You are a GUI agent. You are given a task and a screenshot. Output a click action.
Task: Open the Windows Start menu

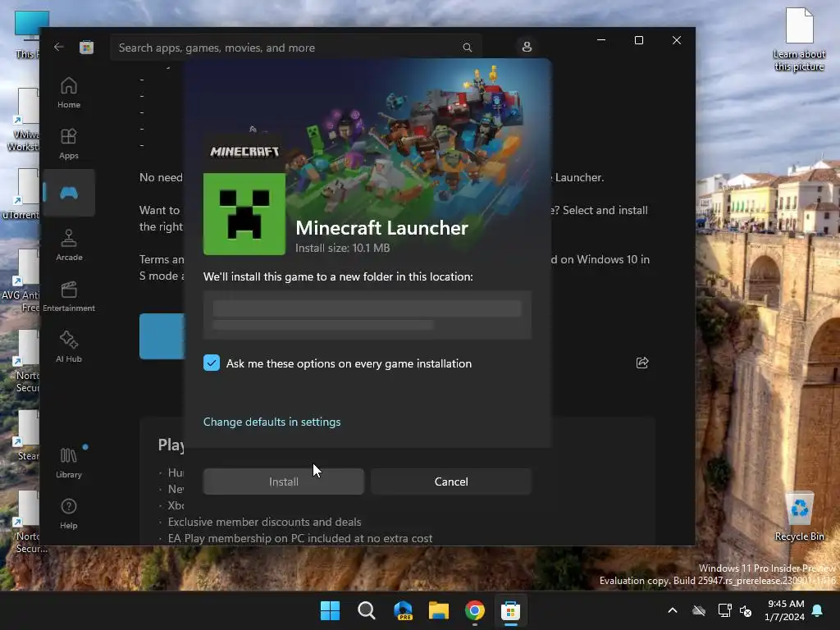click(x=330, y=610)
